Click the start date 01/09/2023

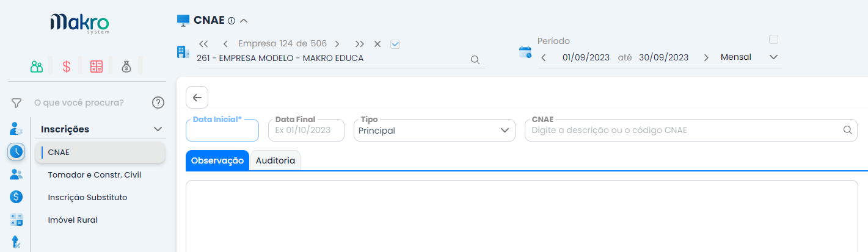586,57
